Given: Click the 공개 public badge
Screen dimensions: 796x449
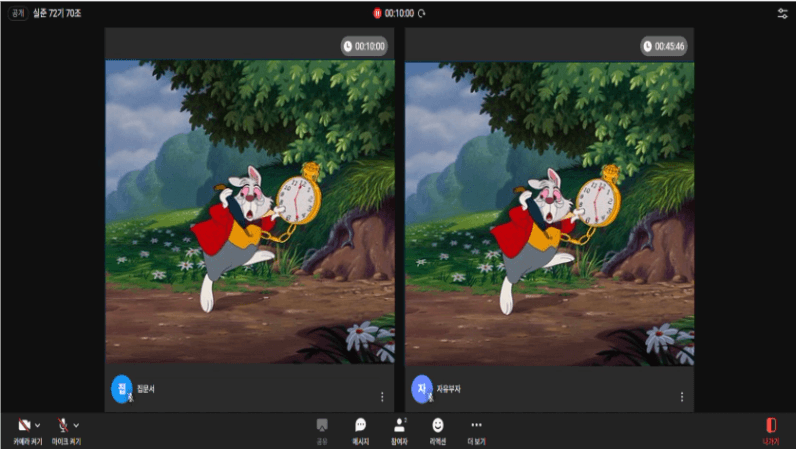Looking at the screenshot, I should [x=18, y=14].
